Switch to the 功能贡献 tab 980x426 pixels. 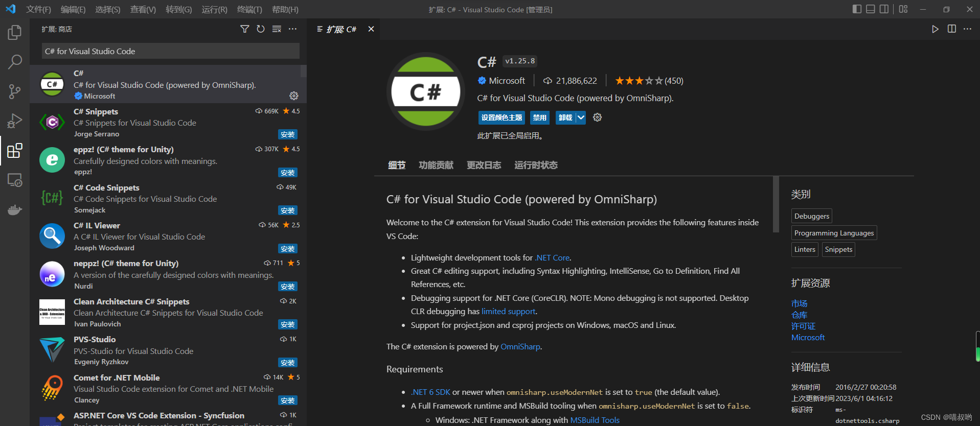point(436,165)
